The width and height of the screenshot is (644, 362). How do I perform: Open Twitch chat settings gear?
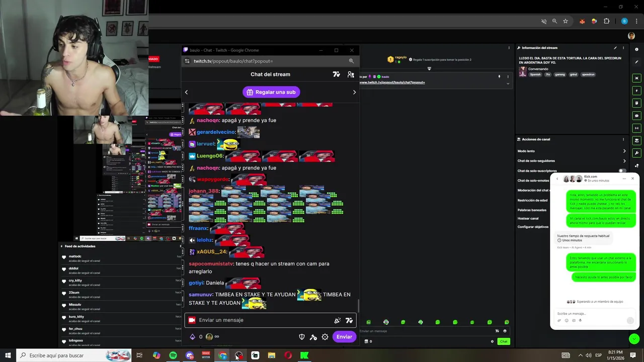point(325,337)
